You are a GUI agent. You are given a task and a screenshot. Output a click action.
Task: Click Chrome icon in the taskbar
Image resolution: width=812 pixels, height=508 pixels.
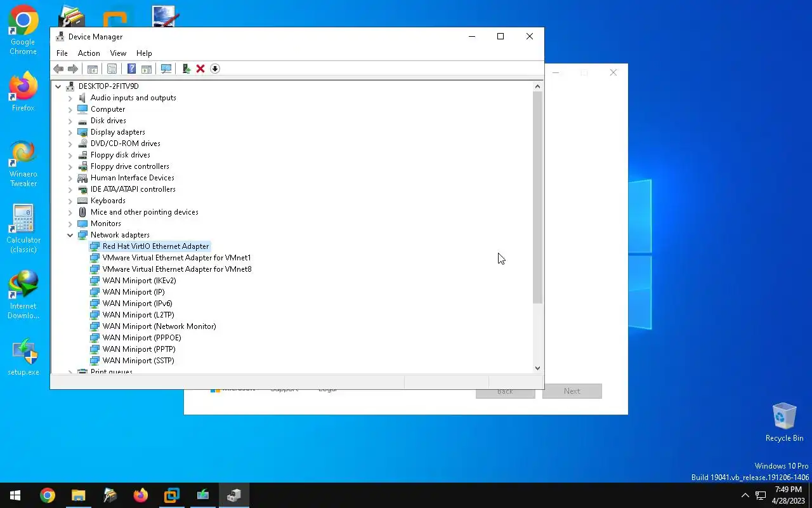(48, 495)
